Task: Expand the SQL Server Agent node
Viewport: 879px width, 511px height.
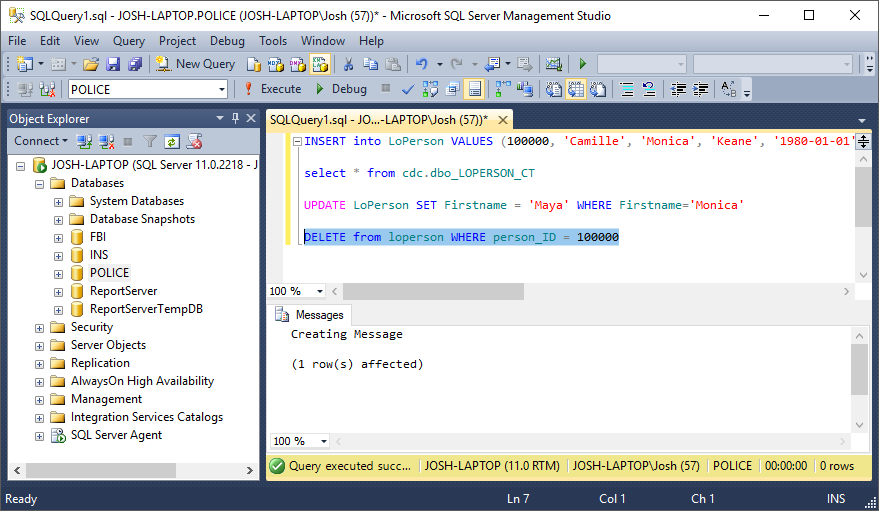Action: tap(39, 436)
